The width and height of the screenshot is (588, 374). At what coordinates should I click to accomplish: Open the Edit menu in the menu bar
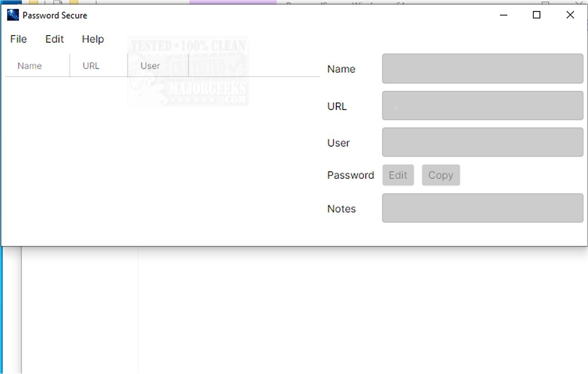pos(55,39)
